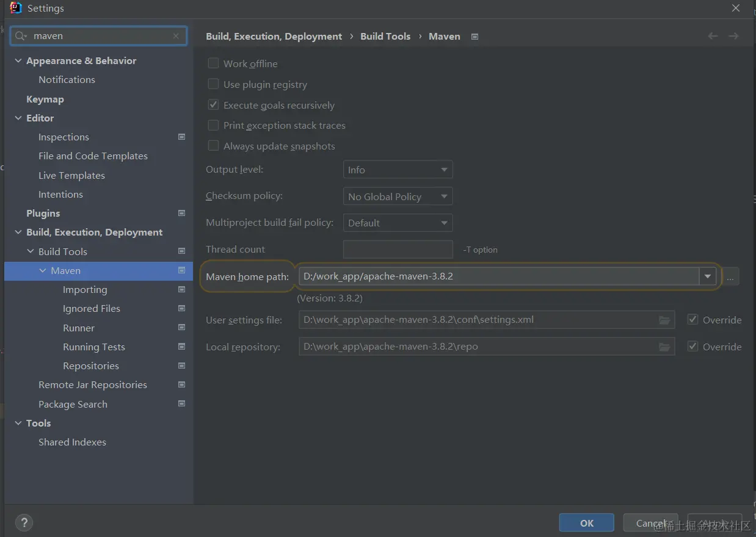
Task: Collapse the Editor section
Action: [x=18, y=118]
